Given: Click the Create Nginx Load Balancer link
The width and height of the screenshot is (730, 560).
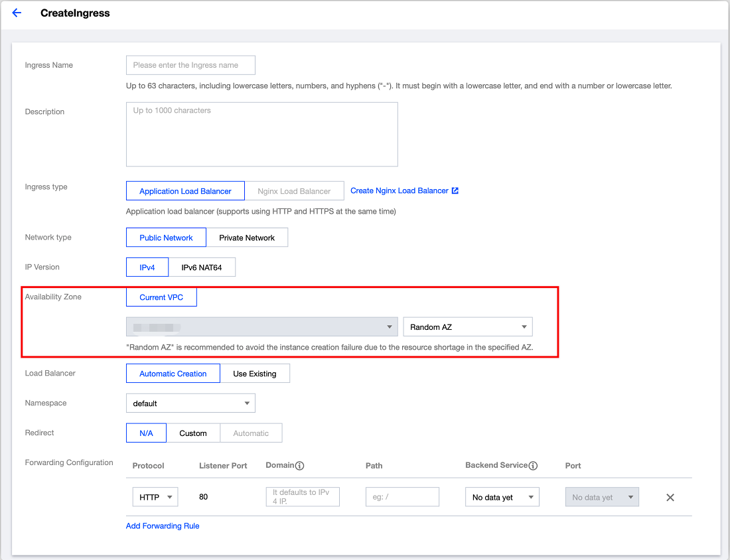Looking at the screenshot, I should tap(399, 190).
